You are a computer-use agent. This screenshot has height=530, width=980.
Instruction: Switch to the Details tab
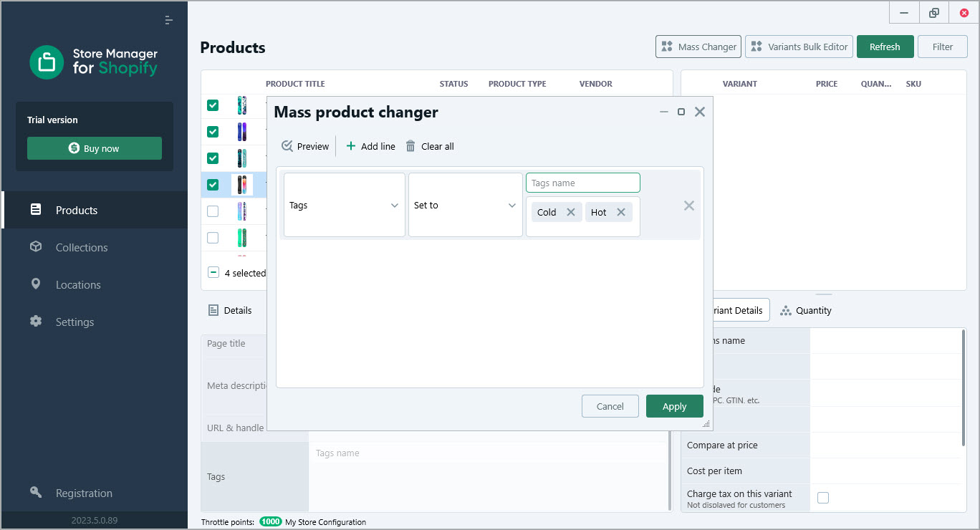(231, 310)
